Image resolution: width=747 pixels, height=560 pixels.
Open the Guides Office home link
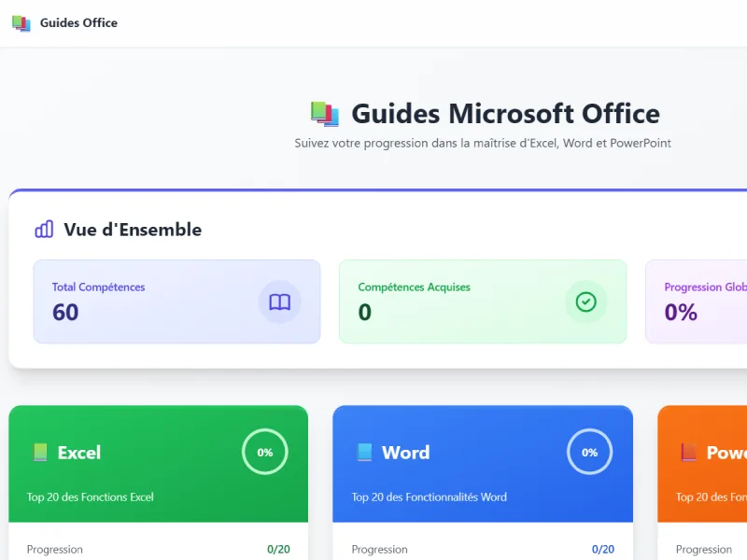point(64,22)
